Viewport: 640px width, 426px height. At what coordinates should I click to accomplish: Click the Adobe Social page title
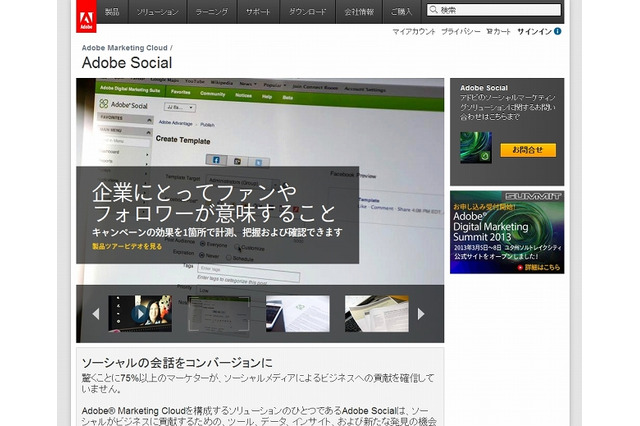127,63
